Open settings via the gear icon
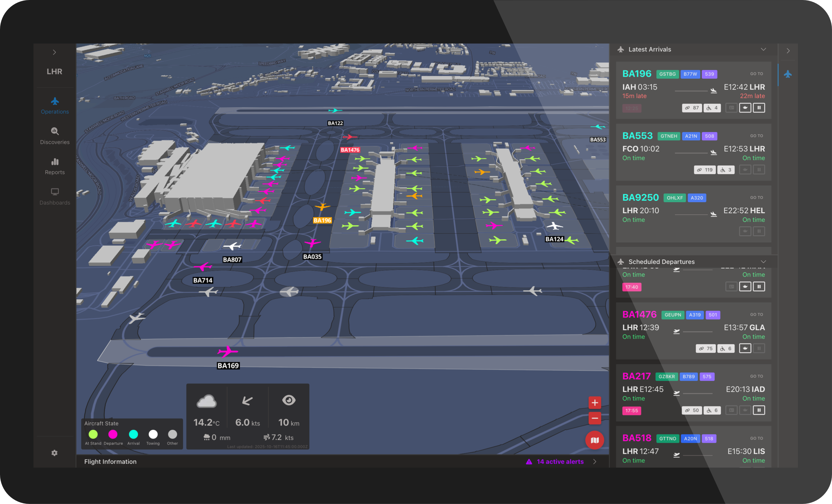 pos(54,453)
